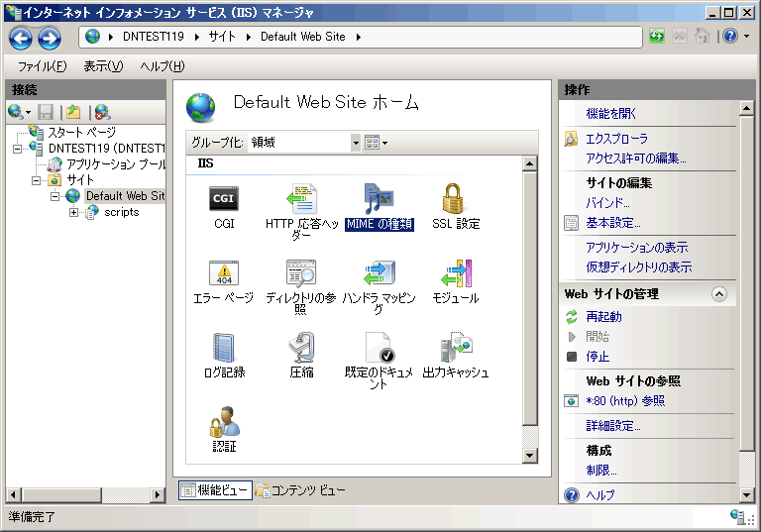This screenshot has width=761, height=532.
Task: Open the グループ化 領域 dropdown
Action: pos(356,143)
